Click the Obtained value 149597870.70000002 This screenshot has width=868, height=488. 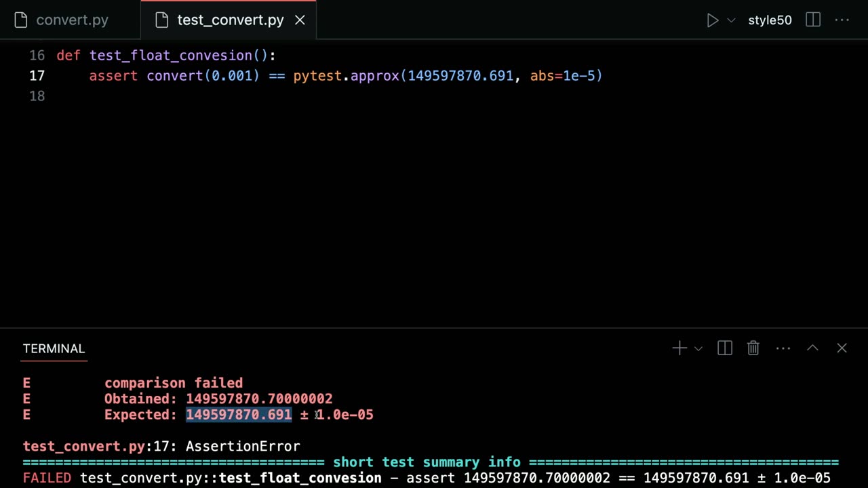259,399
